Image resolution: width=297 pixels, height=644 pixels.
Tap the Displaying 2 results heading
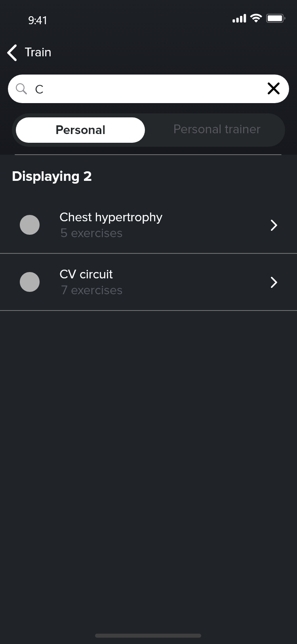pos(52,176)
